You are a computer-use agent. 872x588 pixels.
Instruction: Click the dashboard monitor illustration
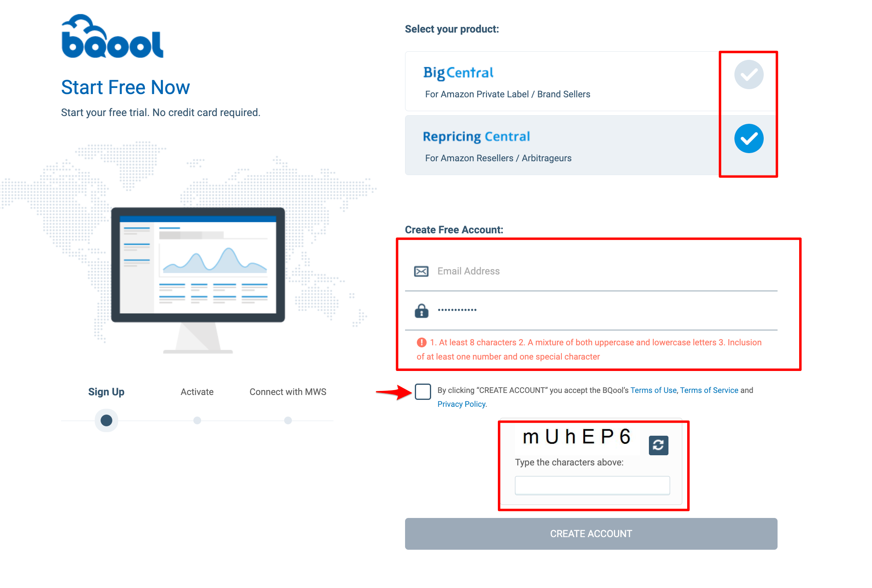pos(198,280)
